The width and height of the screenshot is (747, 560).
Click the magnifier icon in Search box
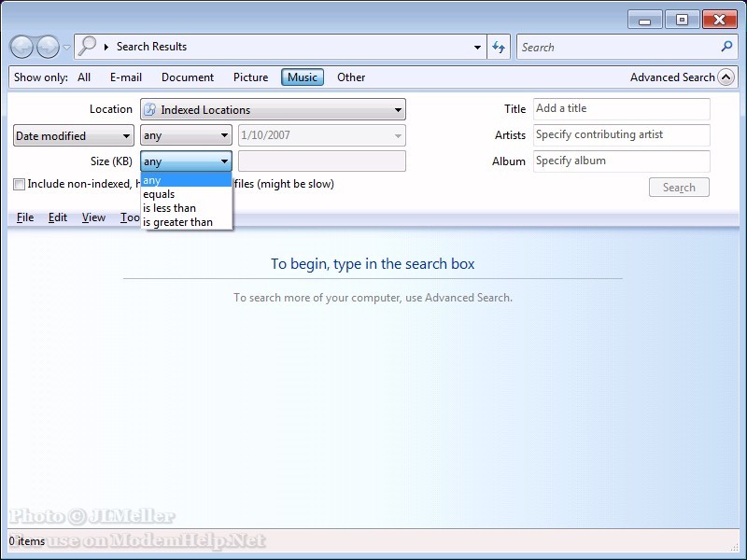click(x=726, y=46)
